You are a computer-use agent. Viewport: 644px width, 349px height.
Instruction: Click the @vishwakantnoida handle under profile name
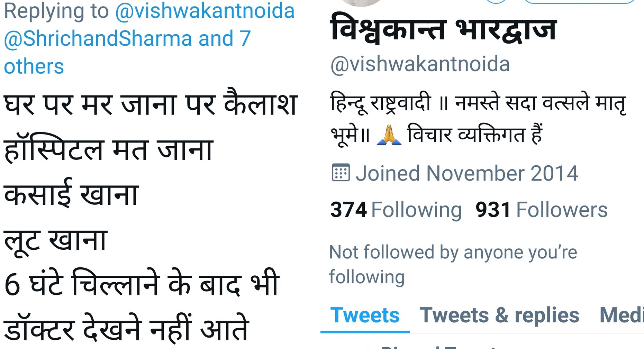(420, 64)
